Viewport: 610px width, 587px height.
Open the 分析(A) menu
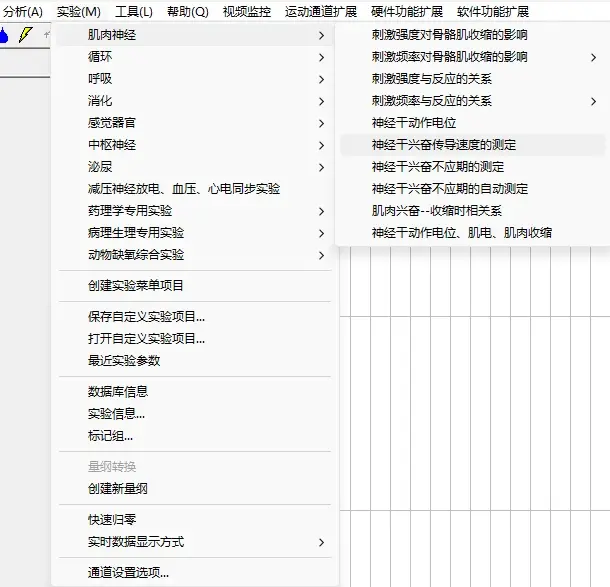pyautogui.click(x=23, y=12)
